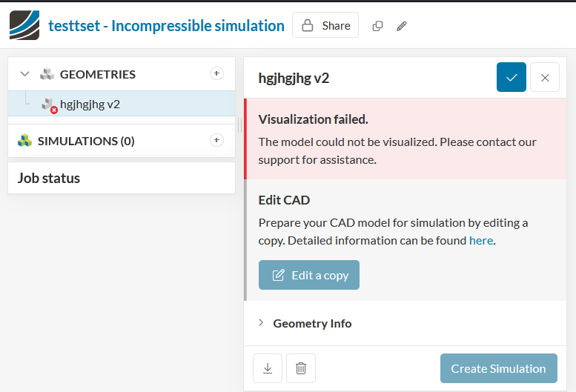Image resolution: width=576 pixels, height=392 pixels.
Task: Select the hgjhgjhg v2 geometry item
Action: (x=90, y=104)
